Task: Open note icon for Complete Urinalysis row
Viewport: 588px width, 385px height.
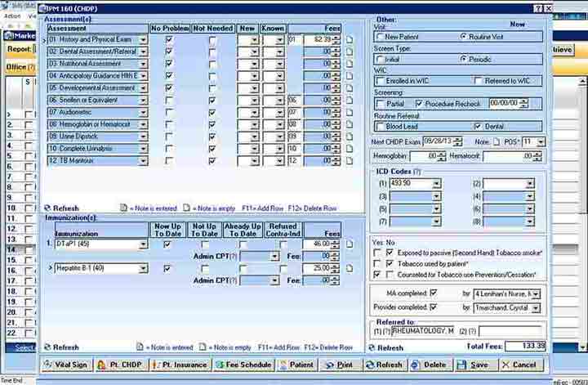Action: [350, 149]
